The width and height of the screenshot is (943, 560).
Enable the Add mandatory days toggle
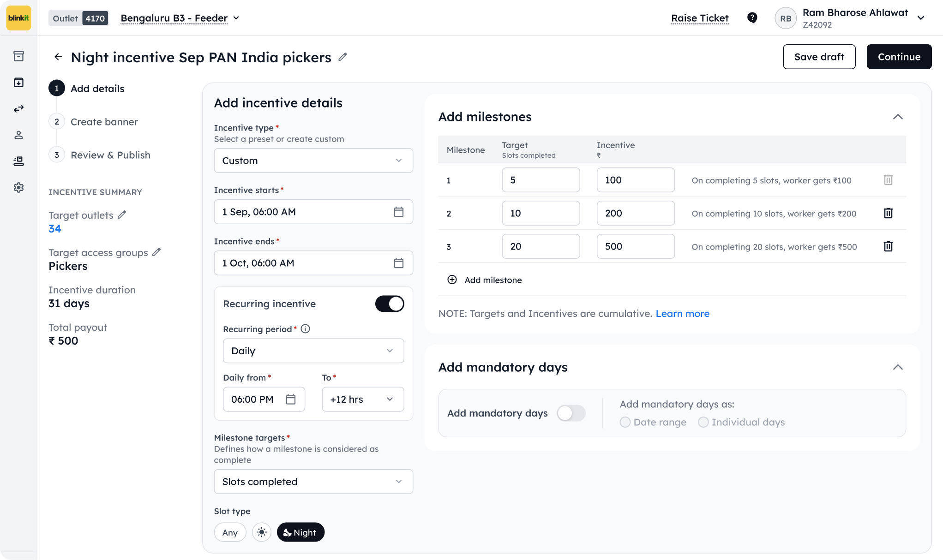click(x=571, y=413)
